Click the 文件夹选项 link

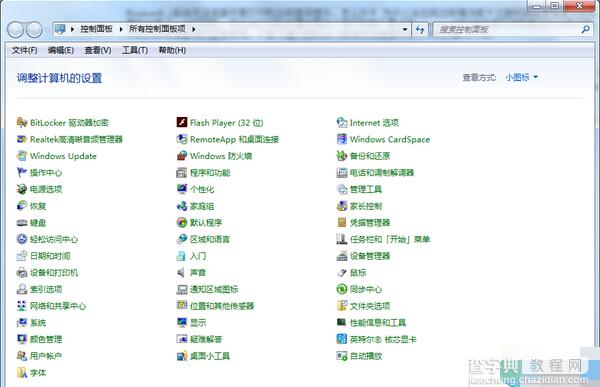click(x=370, y=306)
